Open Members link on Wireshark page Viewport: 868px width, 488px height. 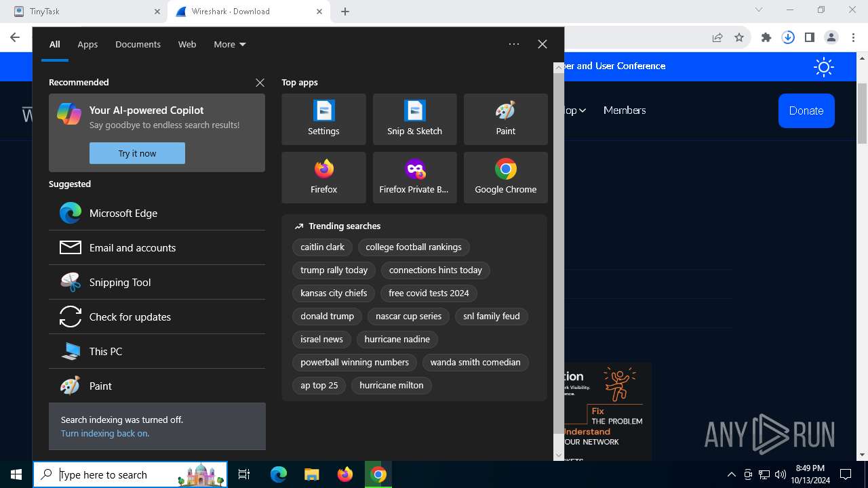click(625, 110)
